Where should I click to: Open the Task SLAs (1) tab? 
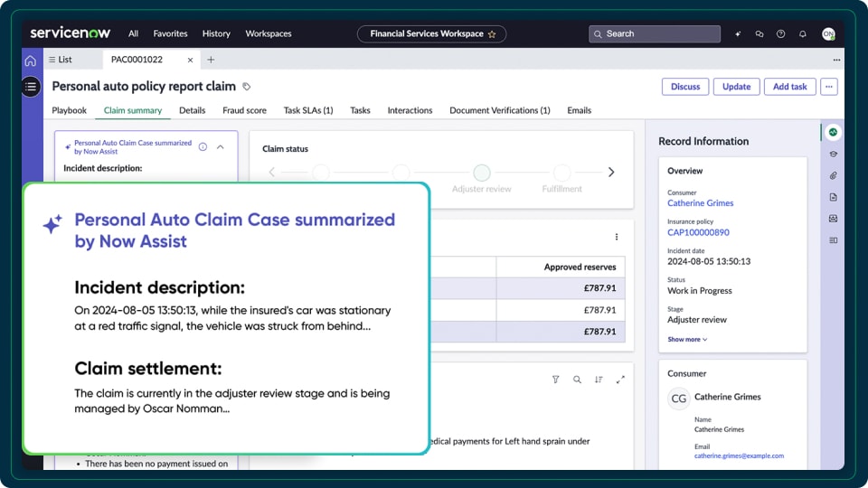[308, 110]
